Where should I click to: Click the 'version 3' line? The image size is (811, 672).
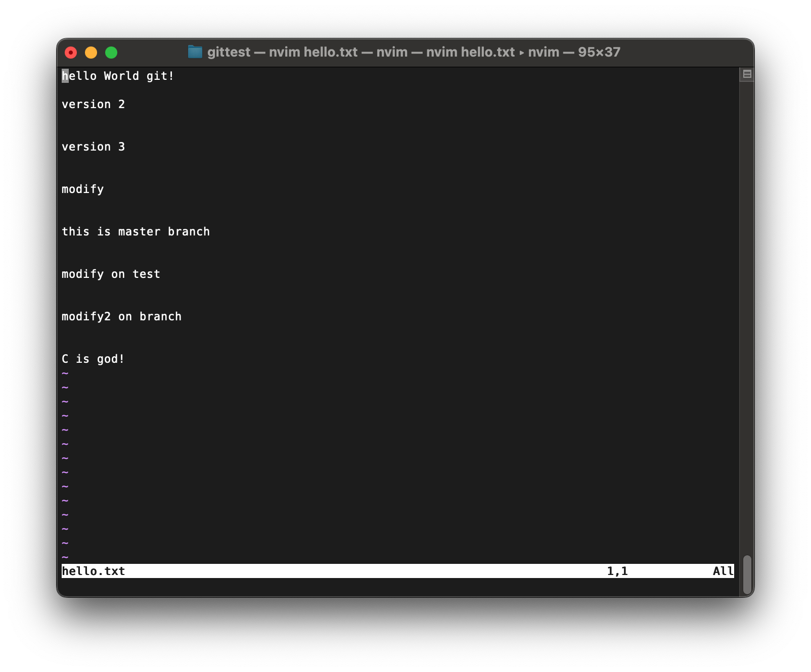93,147
